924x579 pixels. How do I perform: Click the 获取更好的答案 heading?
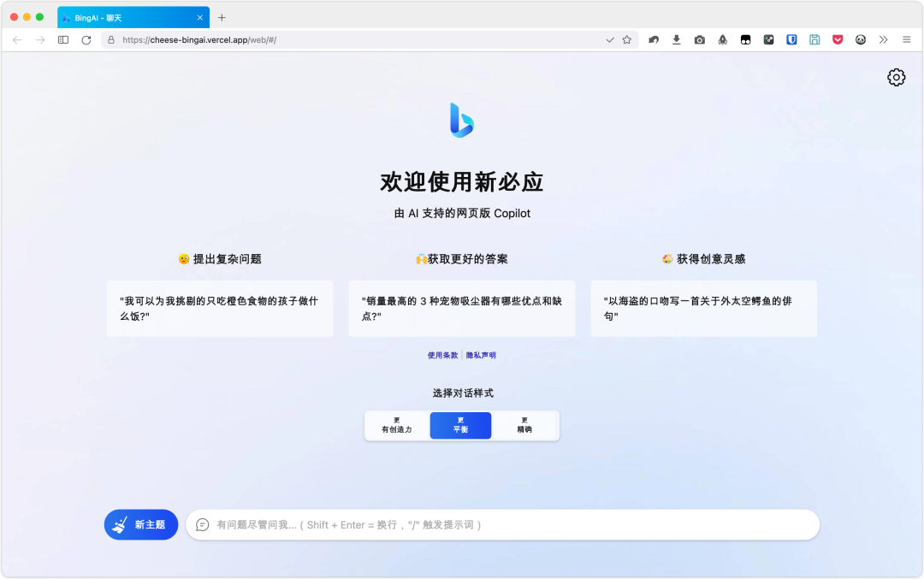(461, 259)
